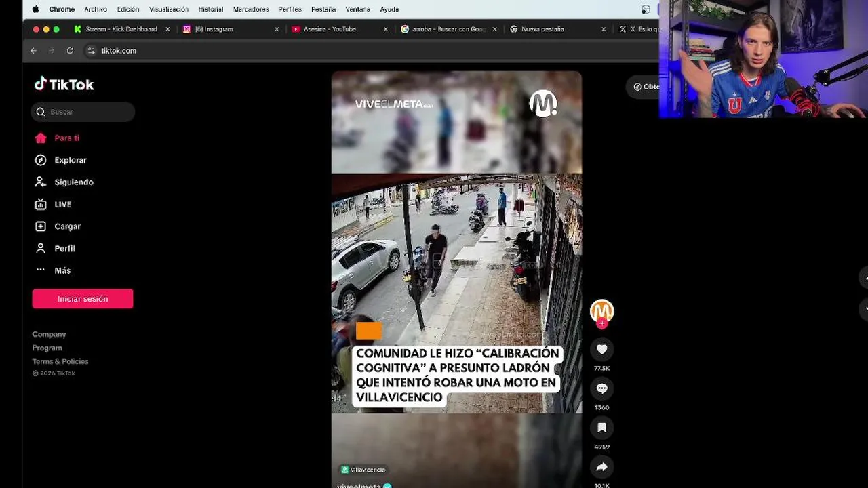
Task: Open the Perfiles menu
Action: click(x=290, y=9)
